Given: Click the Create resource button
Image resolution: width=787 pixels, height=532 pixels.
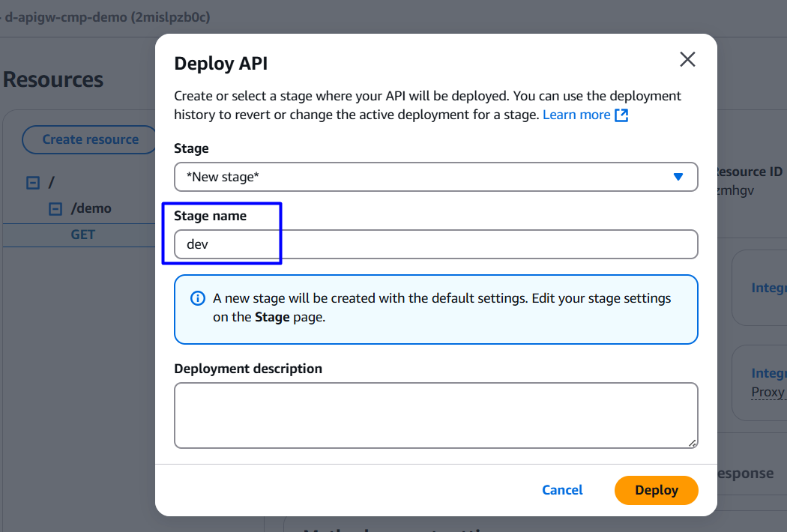Looking at the screenshot, I should [x=90, y=139].
